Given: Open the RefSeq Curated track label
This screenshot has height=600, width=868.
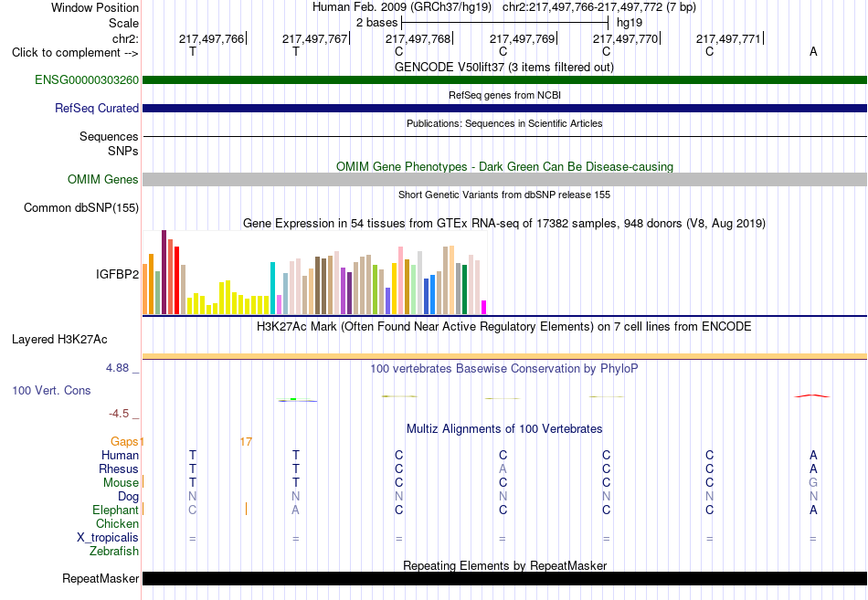Looking at the screenshot, I should tap(96, 109).
